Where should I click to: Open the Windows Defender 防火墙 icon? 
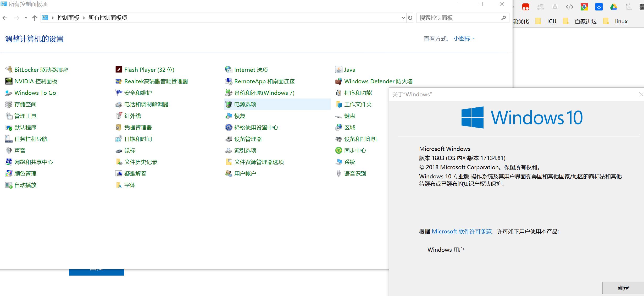point(338,81)
